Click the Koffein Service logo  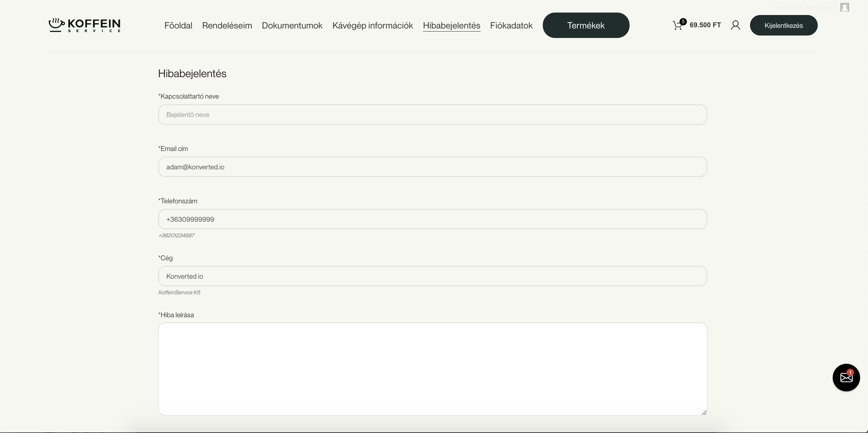pyautogui.click(x=85, y=25)
